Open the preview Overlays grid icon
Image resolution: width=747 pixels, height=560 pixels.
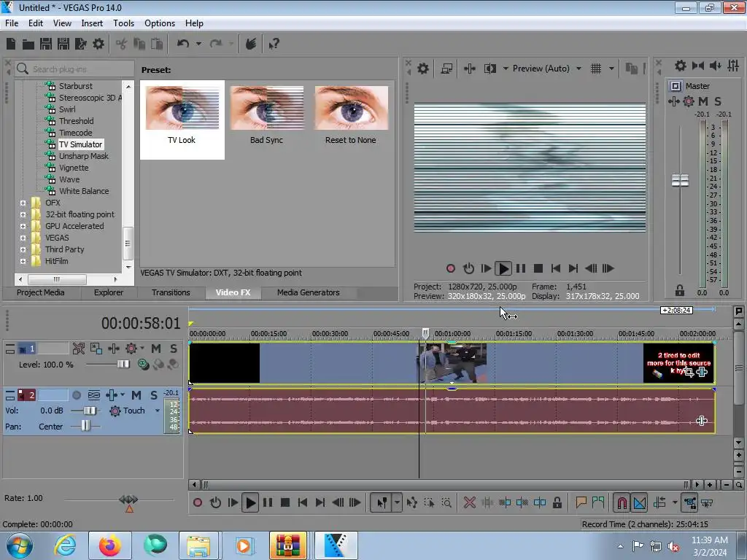point(595,69)
